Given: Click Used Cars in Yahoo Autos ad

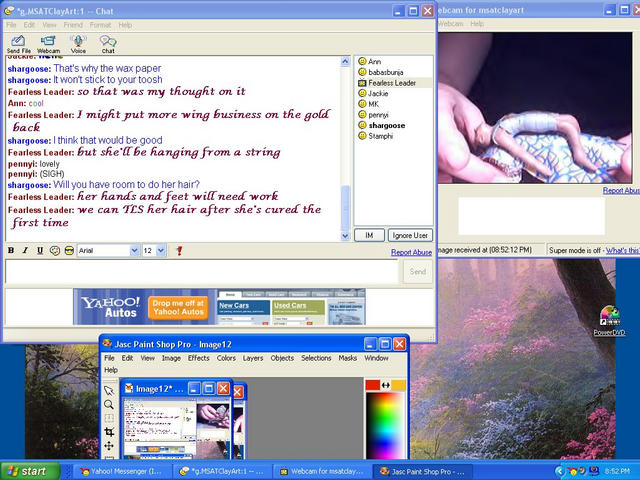Looking at the screenshot, I should tap(290, 305).
